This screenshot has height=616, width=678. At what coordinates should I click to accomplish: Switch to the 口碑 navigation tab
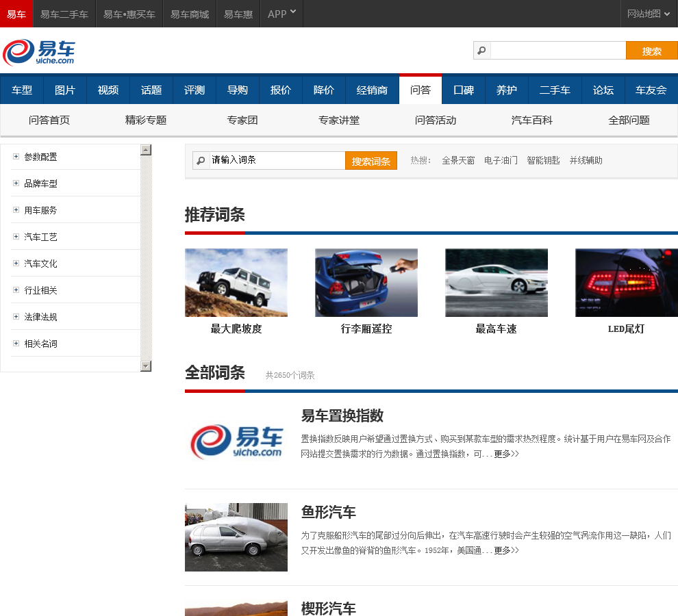click(x=464, y=90)
